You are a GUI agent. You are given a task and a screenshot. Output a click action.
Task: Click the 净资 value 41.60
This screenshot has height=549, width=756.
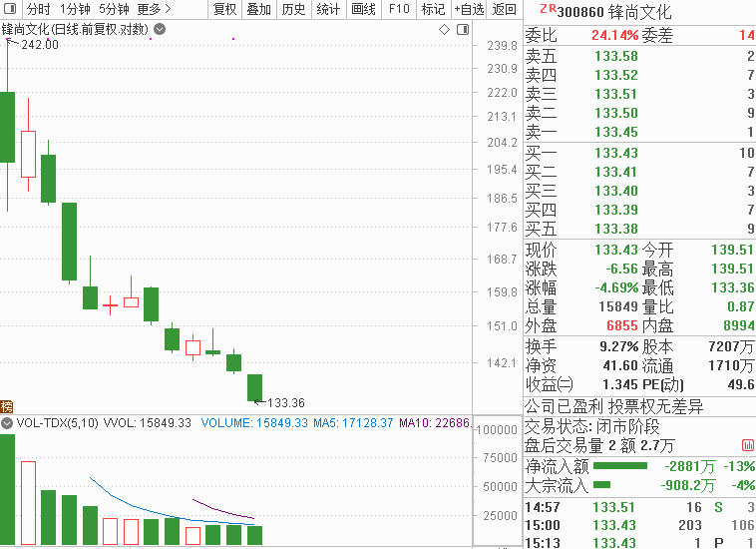620,365
